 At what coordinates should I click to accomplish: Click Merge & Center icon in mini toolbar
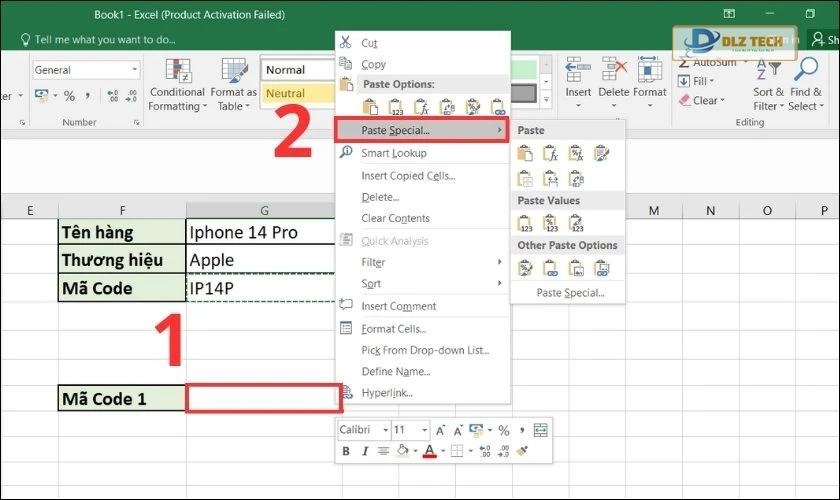[x=541, y=430]
